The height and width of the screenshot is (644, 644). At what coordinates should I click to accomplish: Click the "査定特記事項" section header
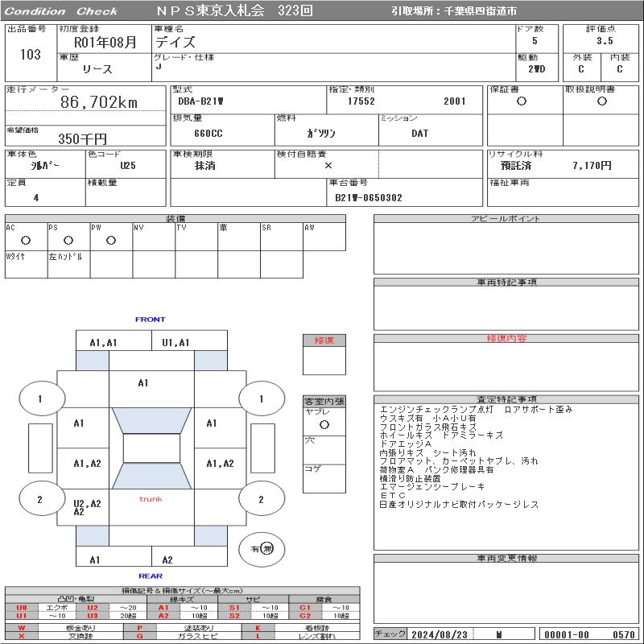506,399
